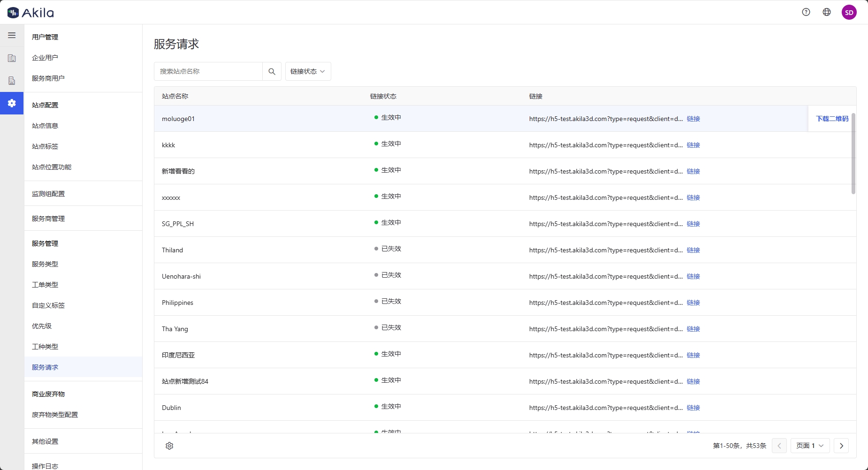Click 下载二维码 for moluoge01
Screen dimensions: 868x470
pos(832,119)
